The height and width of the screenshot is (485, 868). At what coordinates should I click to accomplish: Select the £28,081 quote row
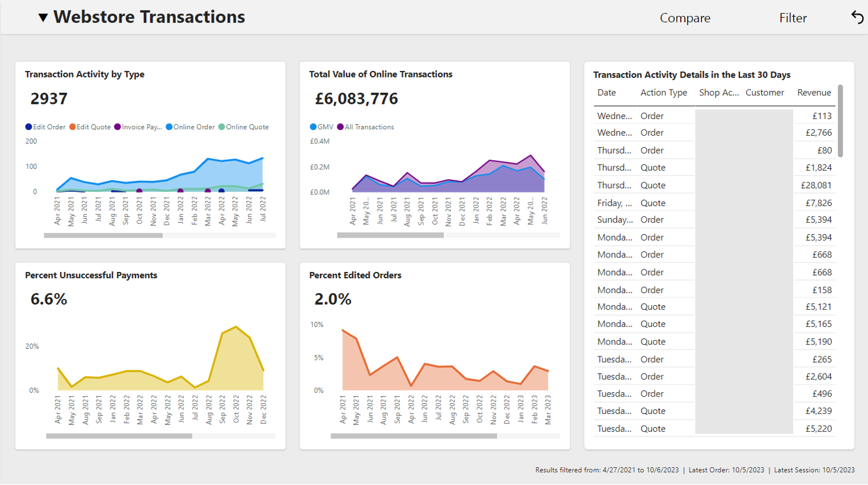point(714,185)
